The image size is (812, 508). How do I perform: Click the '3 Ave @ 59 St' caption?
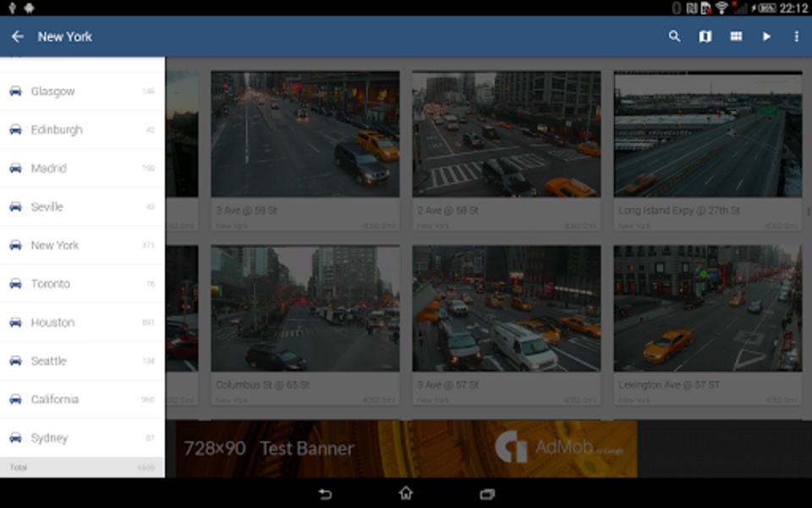click(246, 211)
